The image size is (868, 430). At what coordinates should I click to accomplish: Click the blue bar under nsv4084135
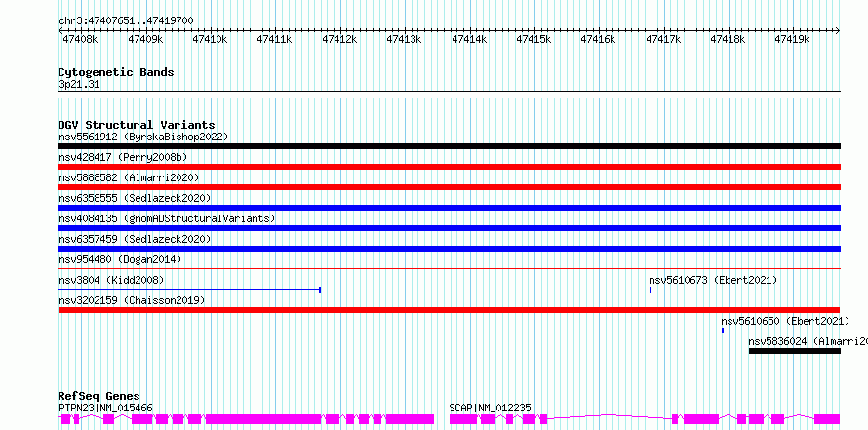(x=449, y=228)
